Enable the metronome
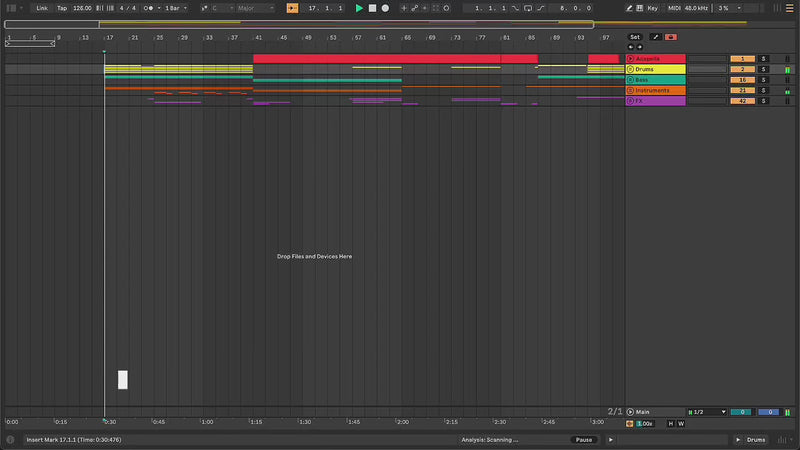Screen dimensions: 800x450 pyautogui.click(x=149, y=8)
